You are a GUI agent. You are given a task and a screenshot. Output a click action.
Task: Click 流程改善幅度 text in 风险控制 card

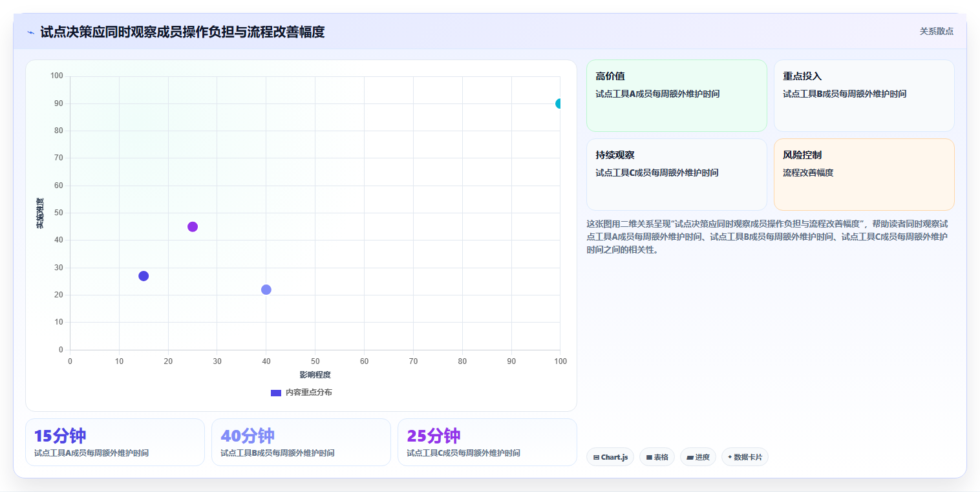(808, 173)
